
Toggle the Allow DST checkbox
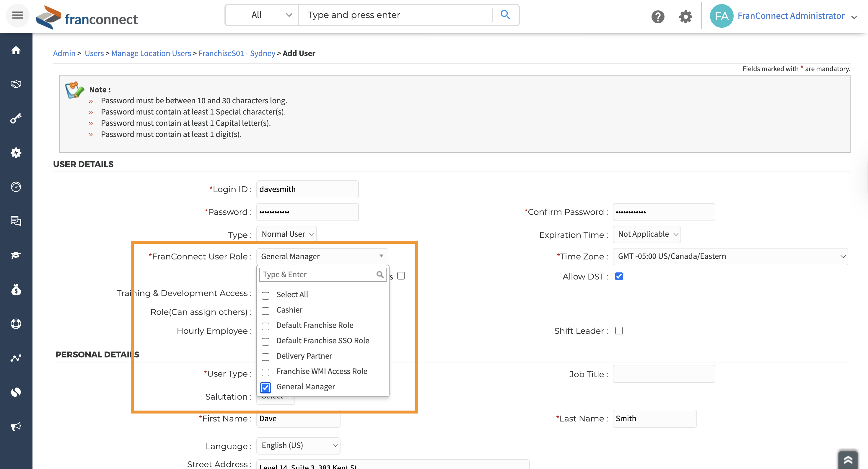[619, 277]
